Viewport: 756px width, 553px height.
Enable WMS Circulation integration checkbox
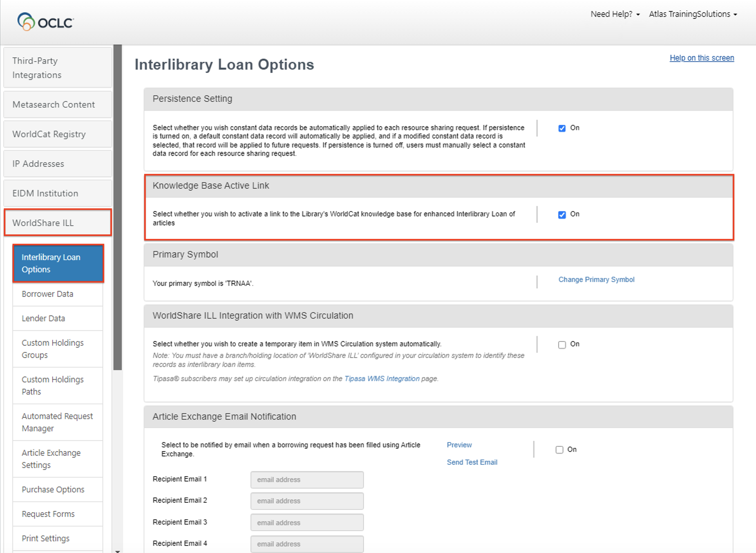pyautogui.click(x=562, y=344)
